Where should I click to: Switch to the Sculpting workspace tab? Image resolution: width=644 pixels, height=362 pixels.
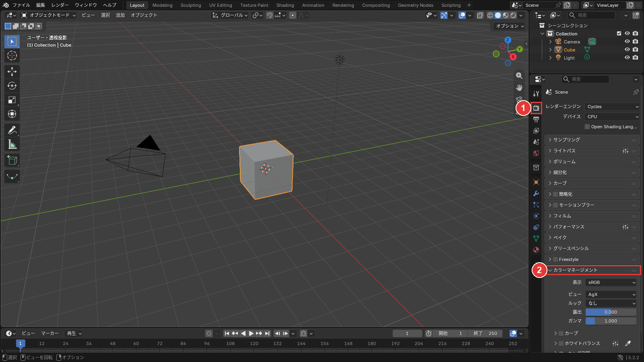191,5
